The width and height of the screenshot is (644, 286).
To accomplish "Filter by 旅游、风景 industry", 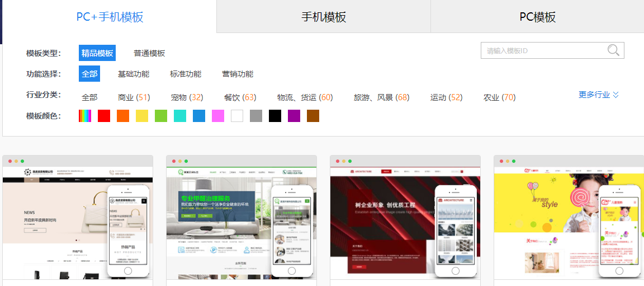I will 381,97.
